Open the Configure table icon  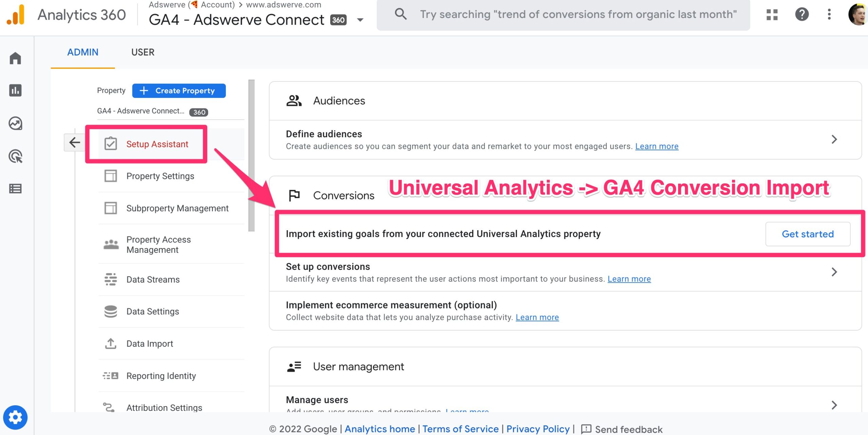[x=15, y=189]
